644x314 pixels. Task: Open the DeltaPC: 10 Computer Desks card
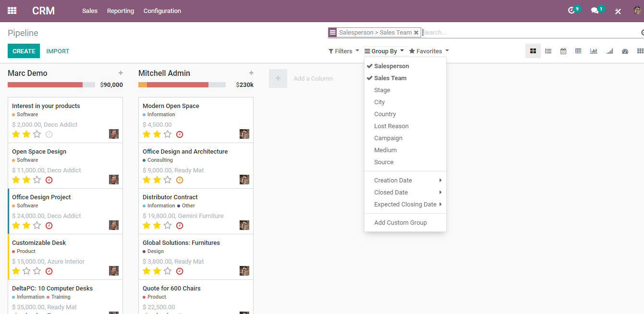point(65,297)
